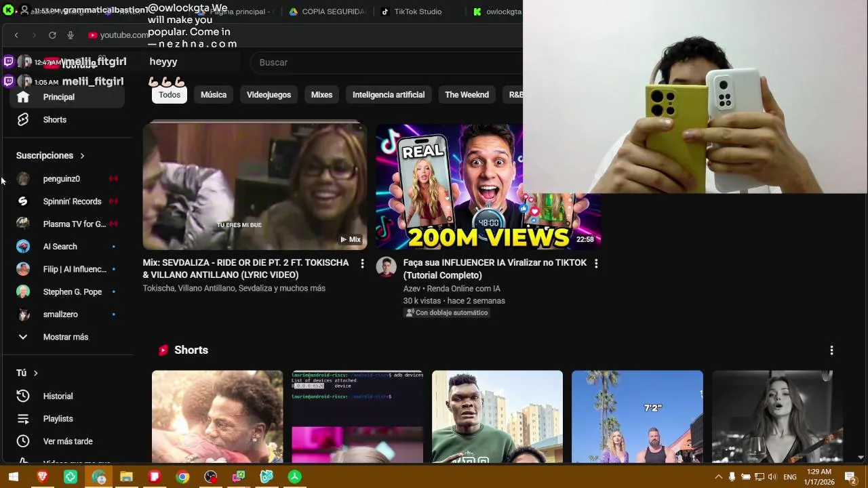Viewport: 868px width, 488px height.
Task: Open the Playlists list icon
Action: tap(23, 419)
